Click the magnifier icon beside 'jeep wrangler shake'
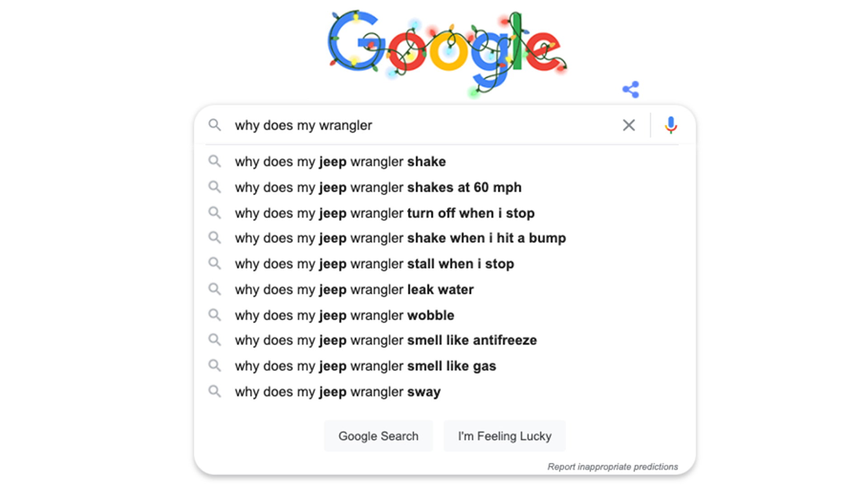 (x=215, y=161)
